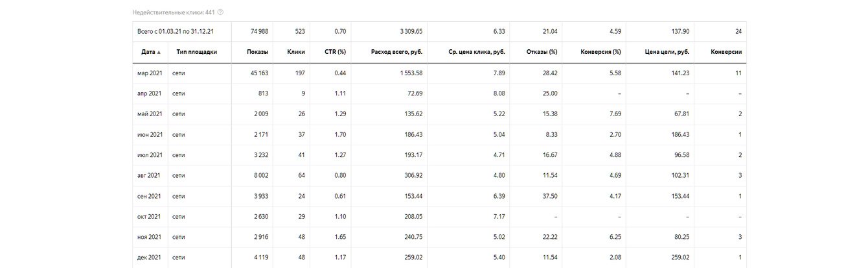
Task: Click Всего с 01.03.21 по 31.12.21 cell
Action: pyautogui.click(x=176, y=30)
